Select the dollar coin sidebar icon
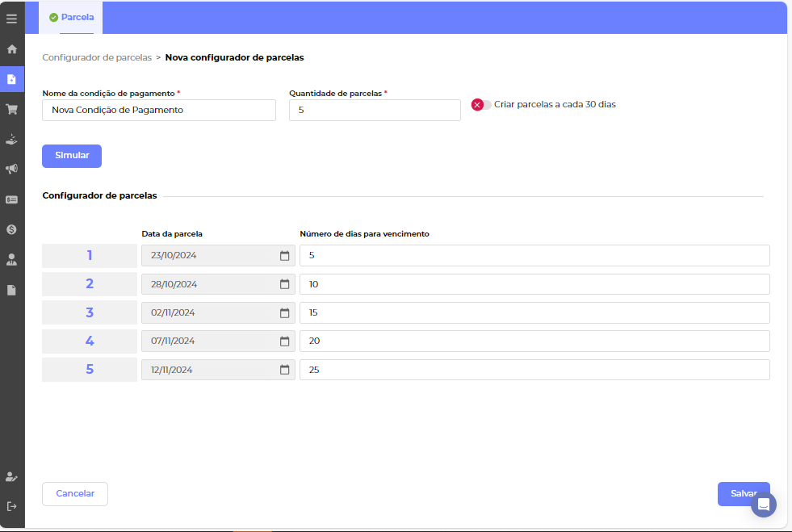The height and width of the screenshot is (532, 792). (x=12, y=229)
